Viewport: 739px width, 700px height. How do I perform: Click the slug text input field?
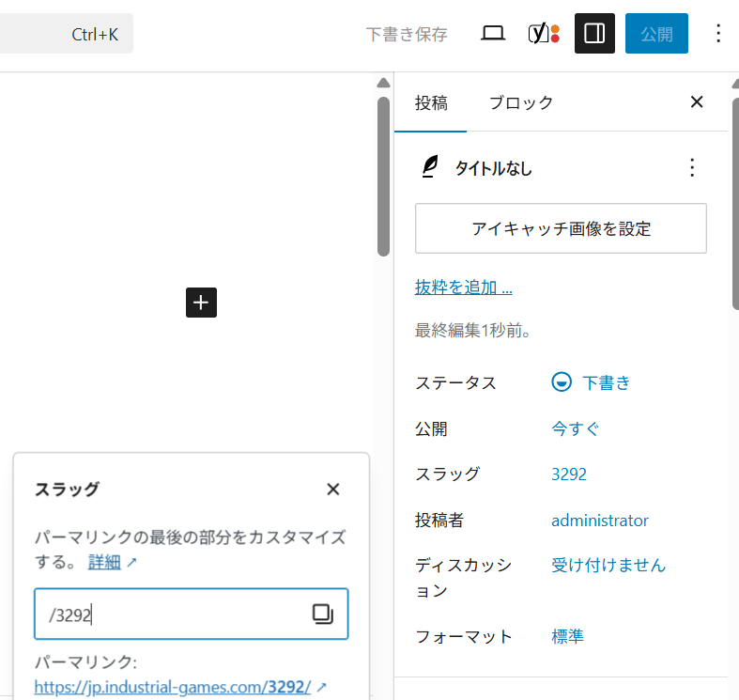174,614
